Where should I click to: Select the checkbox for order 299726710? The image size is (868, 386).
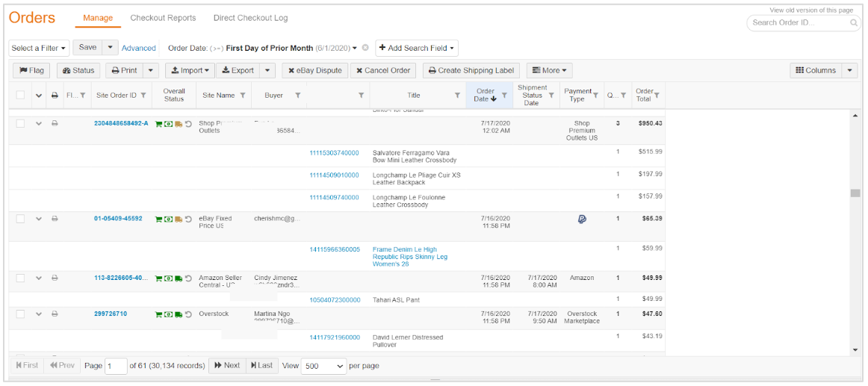pos(20,314)
